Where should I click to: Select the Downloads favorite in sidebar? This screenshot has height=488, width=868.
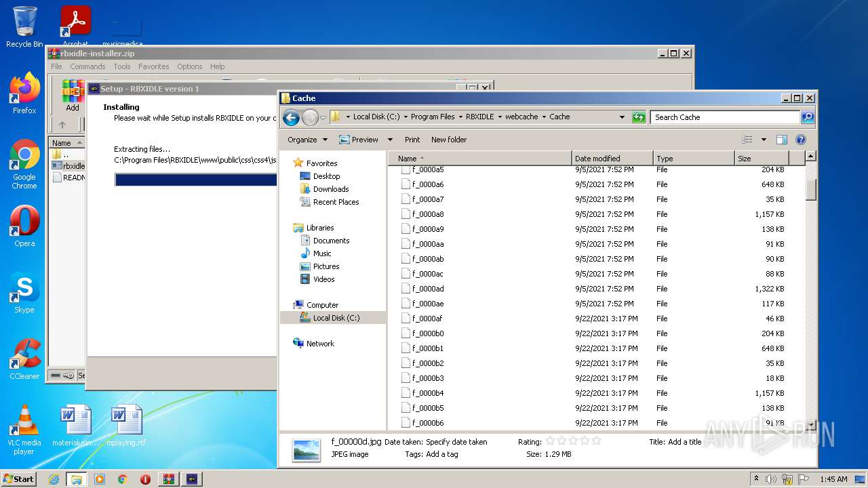(x=331, y=189)
